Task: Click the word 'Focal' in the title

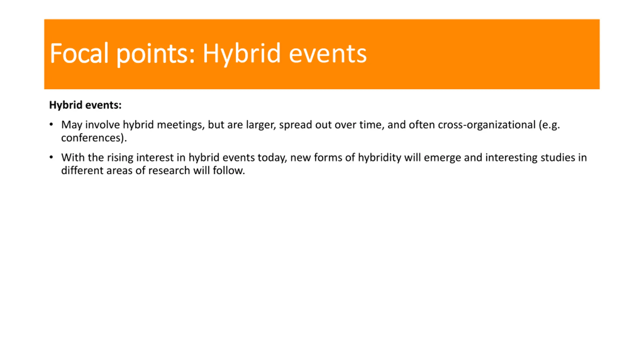Action: click(79, 53)
